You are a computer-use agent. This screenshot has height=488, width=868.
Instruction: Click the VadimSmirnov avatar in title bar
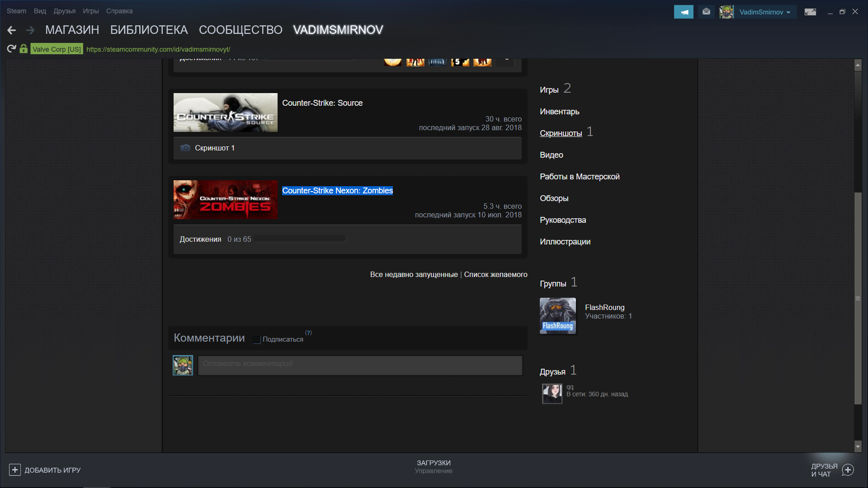coord(726,12)
